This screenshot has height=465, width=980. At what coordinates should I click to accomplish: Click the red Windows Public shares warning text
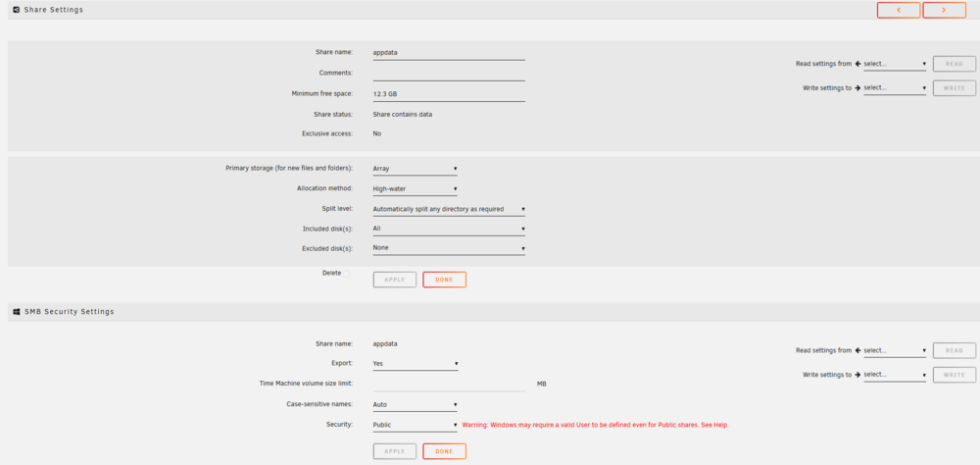click(x=596, y=425)
